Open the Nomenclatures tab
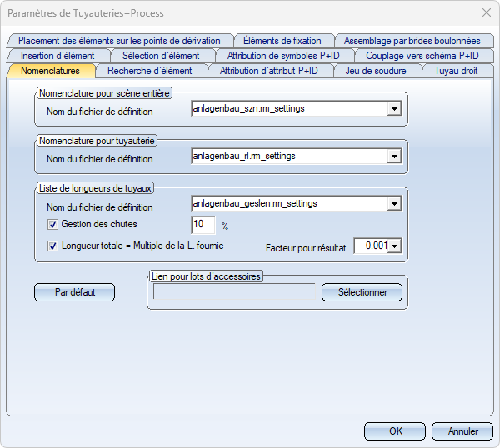 (x=50, y=71)
